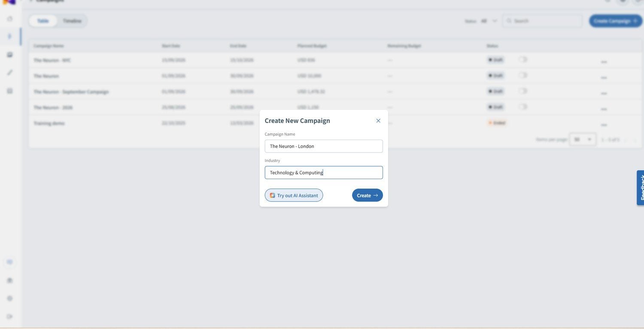
Task: Toggle The Neuron - NYC campaign switch
Action: (x=523, y=60)
